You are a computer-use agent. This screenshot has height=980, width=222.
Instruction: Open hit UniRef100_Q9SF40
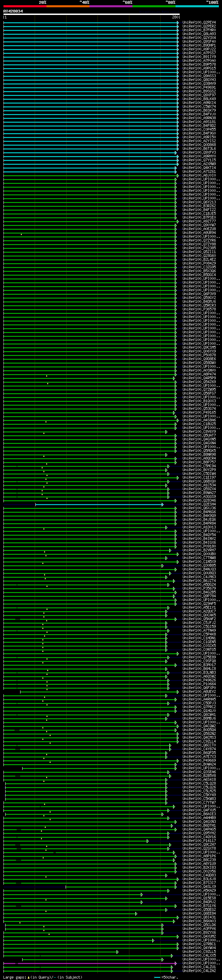pyautogui.click(x=199, y=41)
